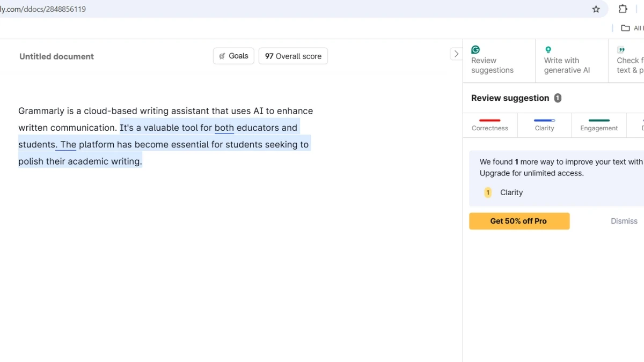Open the yellow Clarity suggestion badge
644x362 pixels.
click(x=487, y=193)
